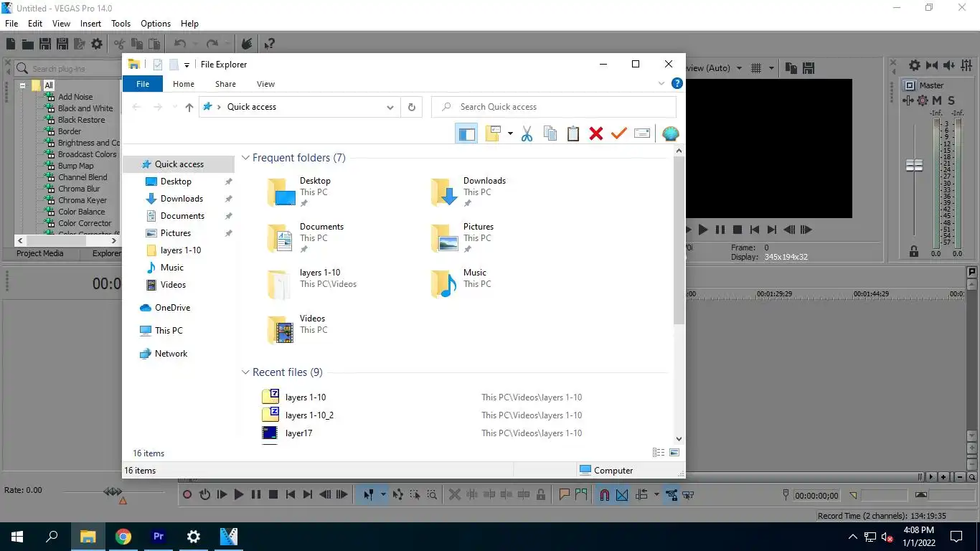Viewport: 980px width, 551px height.
Task: Click the Zoom Edit magnifier tool in timeline toolbar
Action: [432, 494]
